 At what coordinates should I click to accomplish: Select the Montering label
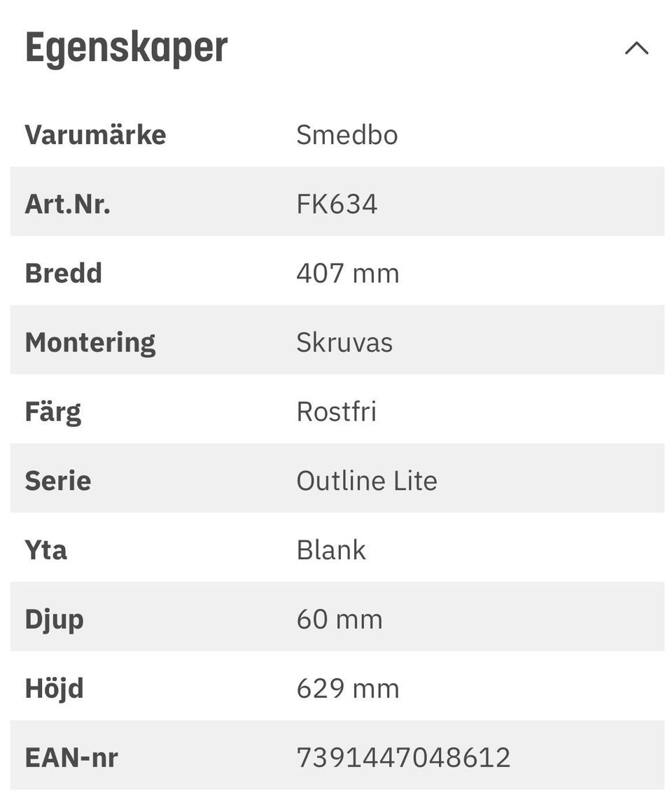click(x=90, y=342)
